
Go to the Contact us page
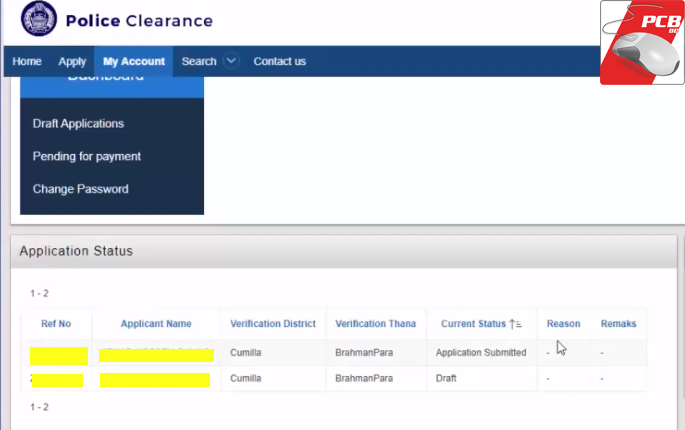tap(279, 61)
